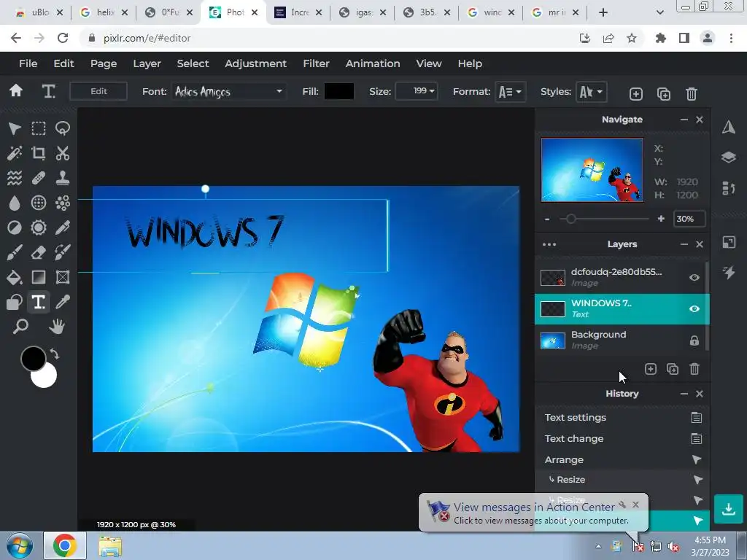Go to Pixlr home icon
The width and height of the screenshot is (747, 560).
coord(16,91)
